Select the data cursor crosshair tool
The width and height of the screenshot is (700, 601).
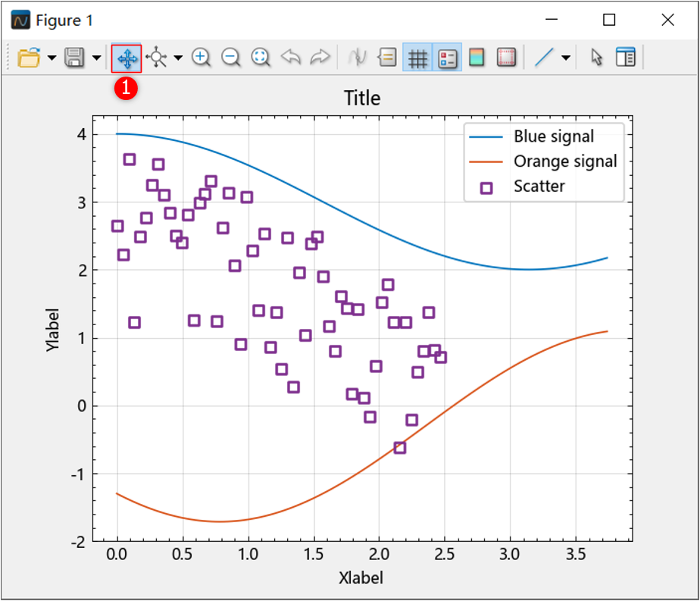[x=157, y=58]
